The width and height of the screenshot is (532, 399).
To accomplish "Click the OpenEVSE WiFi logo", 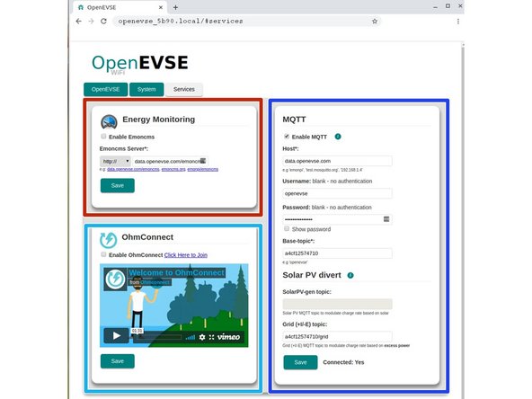I will point(140,65).
